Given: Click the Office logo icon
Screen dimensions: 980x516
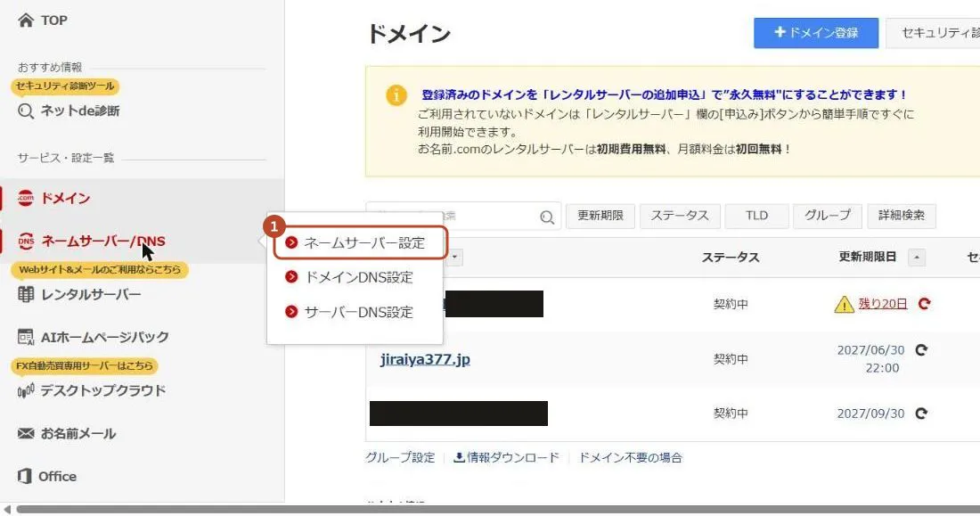Looking at the screenshot, I should pos(25,476).
